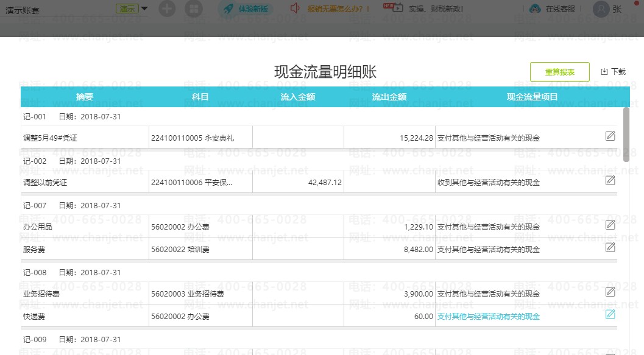Click highlighted 支付其他与经营活动有关的现金 link
This screenshot has width=644, height=355.
tap(489, 317)
